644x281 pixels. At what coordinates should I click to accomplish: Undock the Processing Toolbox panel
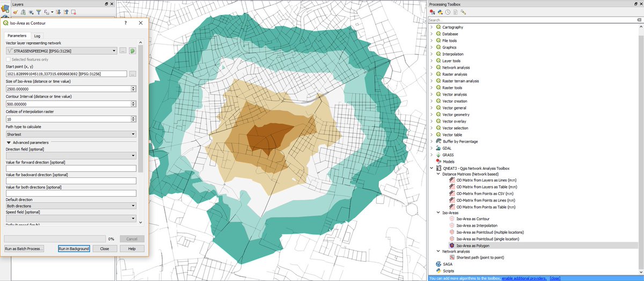click(x=635, y=4)
